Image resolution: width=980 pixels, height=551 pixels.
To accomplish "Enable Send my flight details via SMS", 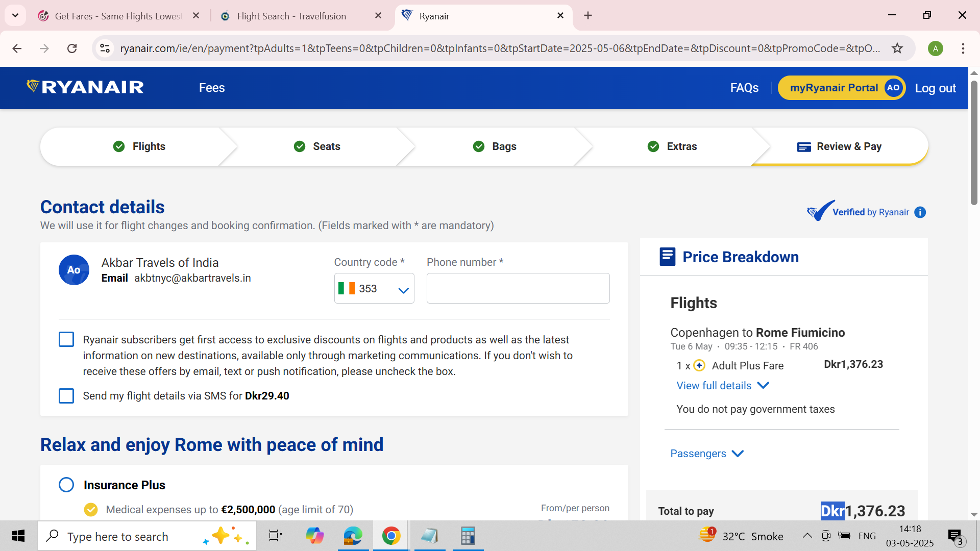I will 66,396.
